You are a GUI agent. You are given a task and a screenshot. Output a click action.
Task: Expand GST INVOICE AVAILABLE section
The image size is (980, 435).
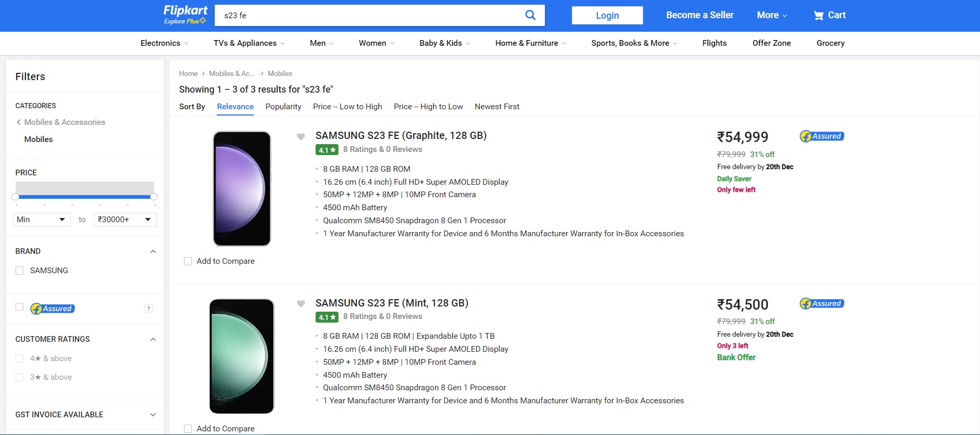pos(153,415)
